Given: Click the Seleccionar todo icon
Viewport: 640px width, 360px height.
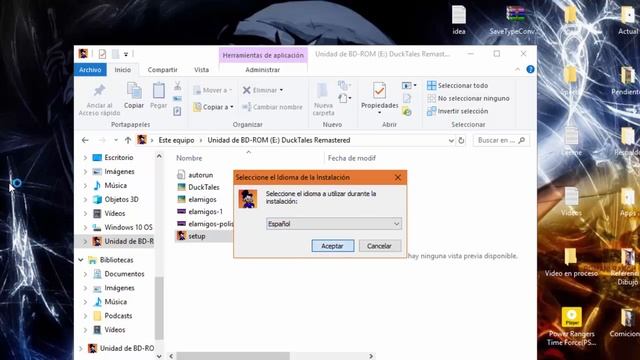Looking at the screenshot, I should pos(431,85).
